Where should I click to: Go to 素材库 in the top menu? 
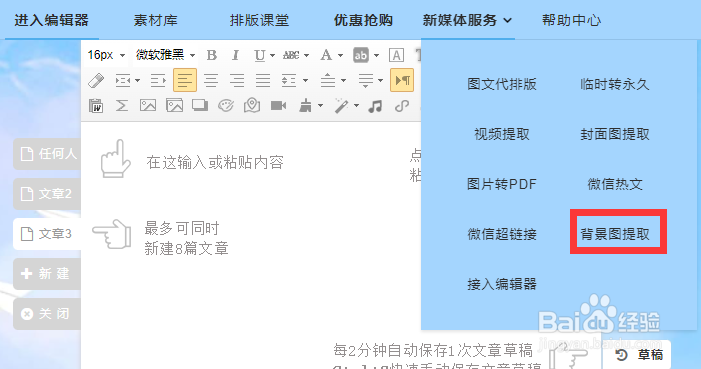tap(156, 20)
